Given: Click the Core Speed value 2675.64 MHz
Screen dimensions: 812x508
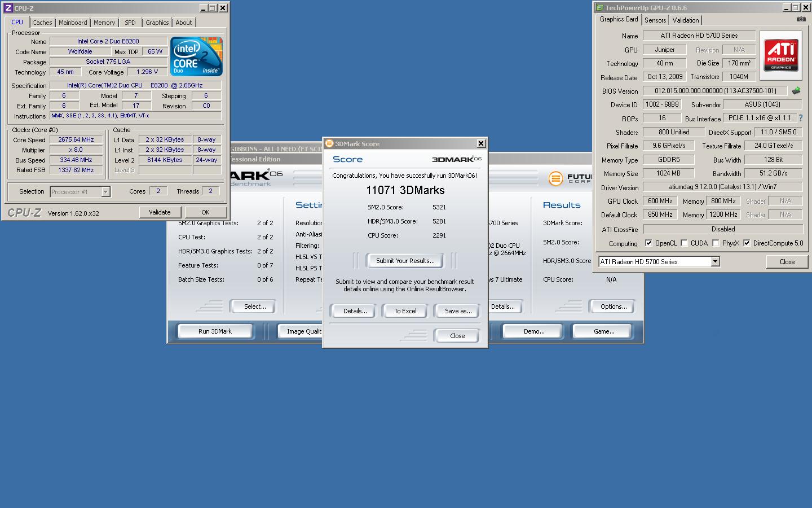Looking at the screenshot, I should [x=77, y=139].
